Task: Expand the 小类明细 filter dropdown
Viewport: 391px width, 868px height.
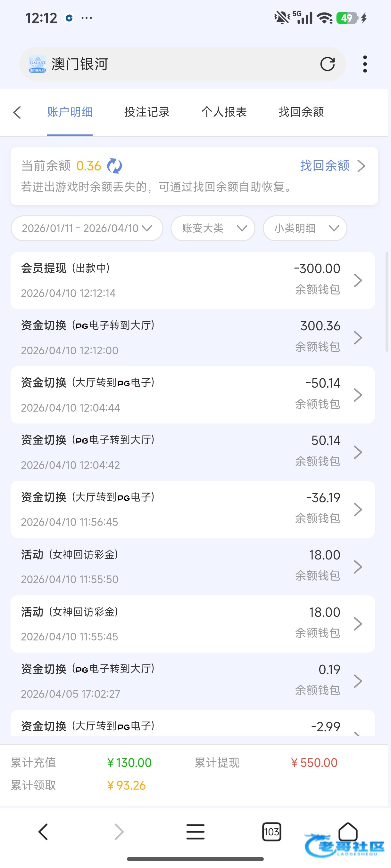Action: pyautogui.click(x=305, y=229)
